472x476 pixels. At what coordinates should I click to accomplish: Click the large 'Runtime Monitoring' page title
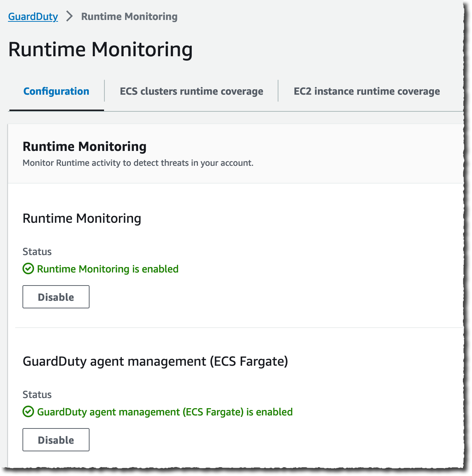click(x=100, y=49)
